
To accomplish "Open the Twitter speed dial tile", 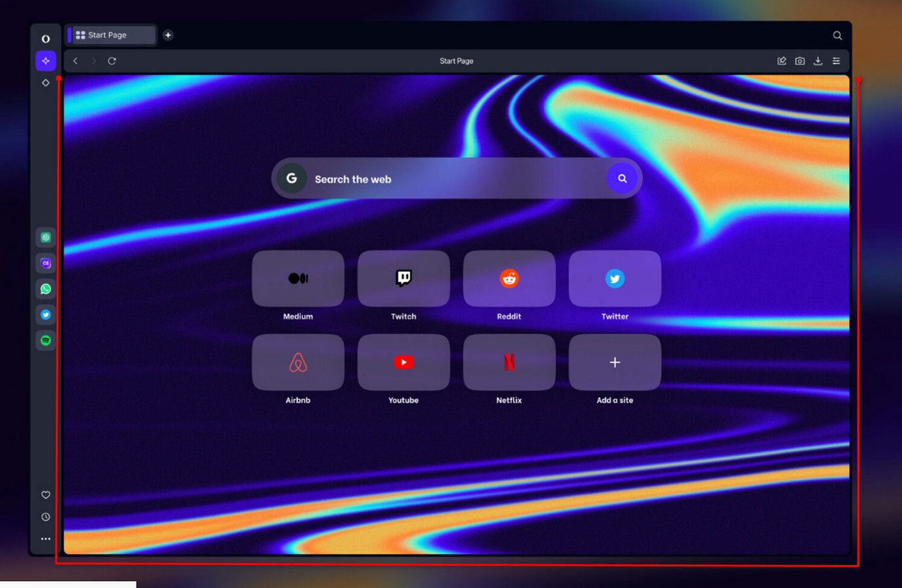I will pos(615,279).
